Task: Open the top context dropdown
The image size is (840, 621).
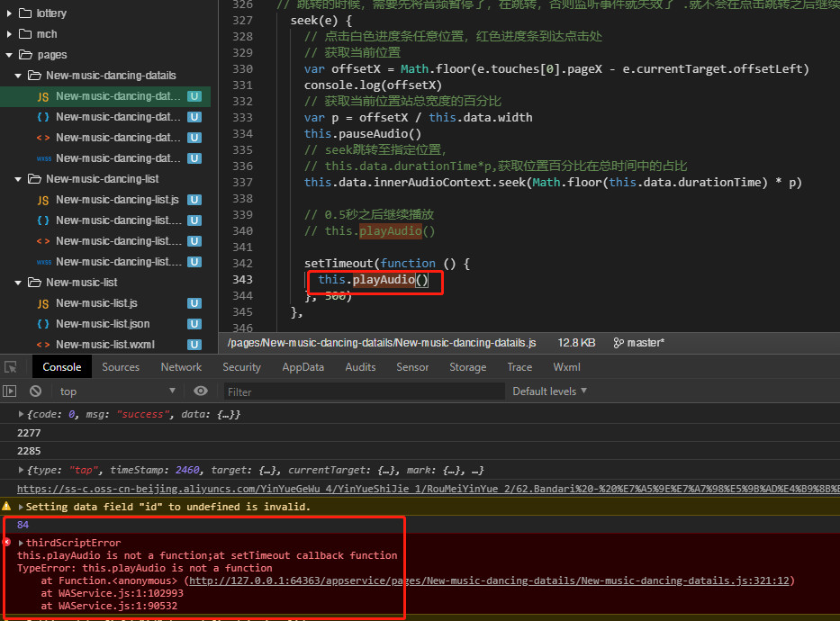Action: 117,391
